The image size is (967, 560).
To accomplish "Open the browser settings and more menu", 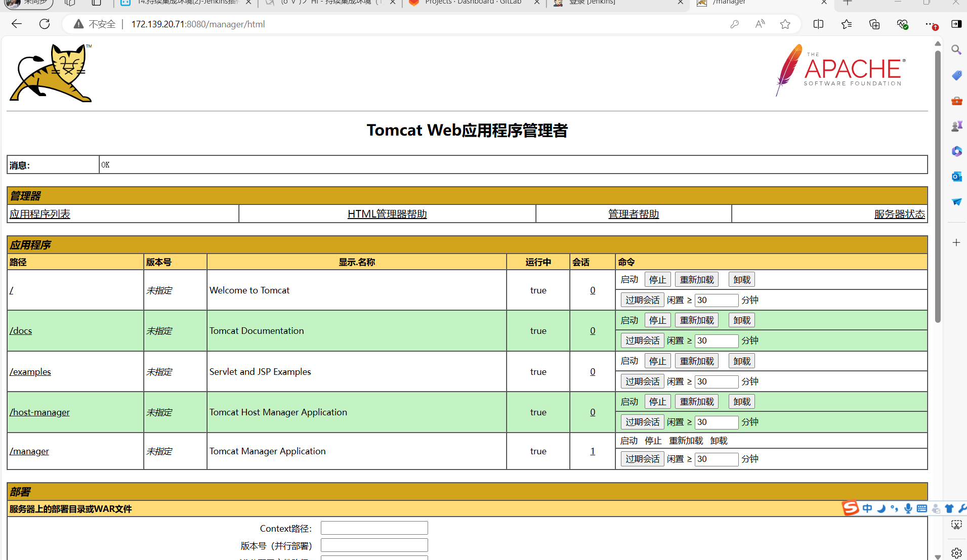I will coord(931,24).
